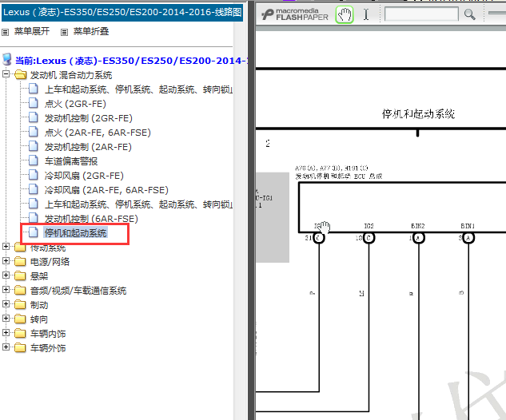The height and width of the screenshot is (420, 506).
Task: Click the computer icon beside 当前:Lexus
Action: click(6, 60)
